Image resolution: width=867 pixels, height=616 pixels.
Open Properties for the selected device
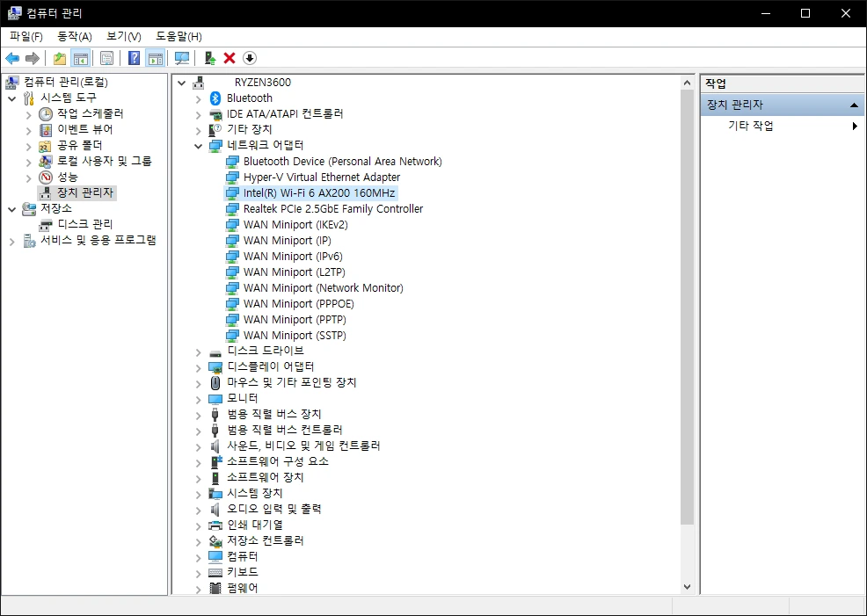pos(106,58)
